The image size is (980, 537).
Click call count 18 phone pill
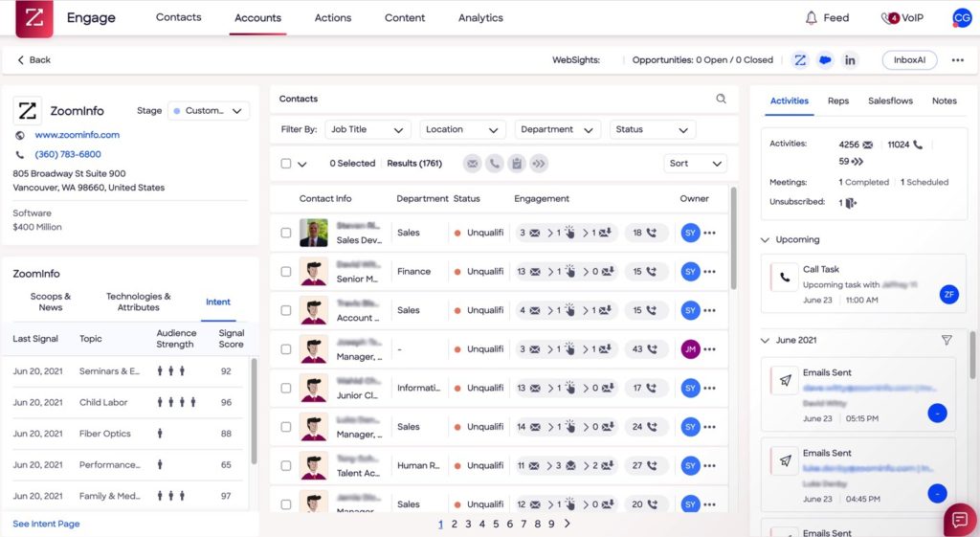(646, 233)
